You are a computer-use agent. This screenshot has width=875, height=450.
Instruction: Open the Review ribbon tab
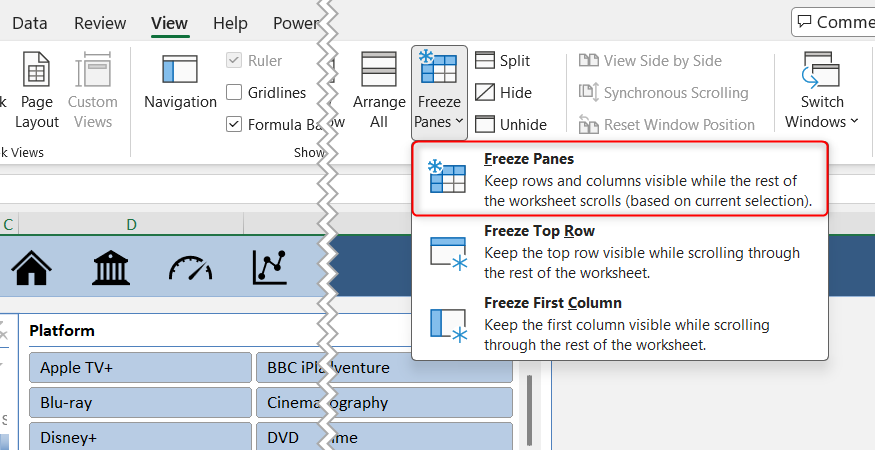click(99, 23)
